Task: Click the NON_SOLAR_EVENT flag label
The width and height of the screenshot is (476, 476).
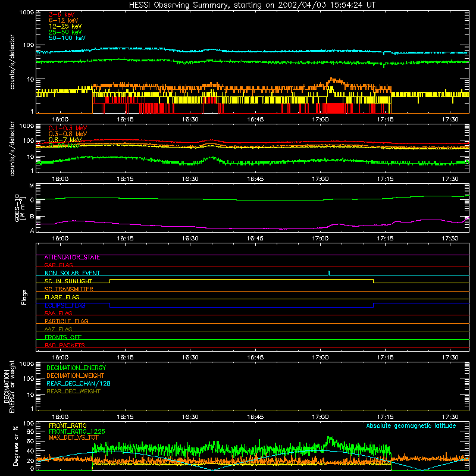Action: pos(72,273)
